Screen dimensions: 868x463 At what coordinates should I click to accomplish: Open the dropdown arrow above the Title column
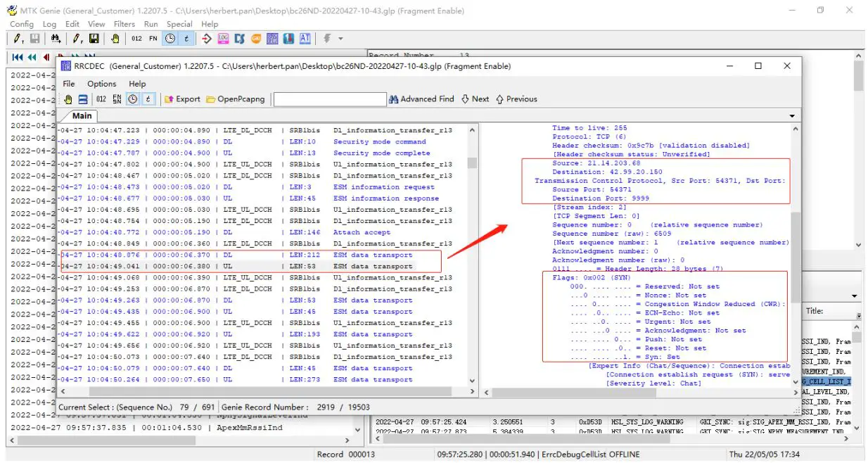pos(855,296)
